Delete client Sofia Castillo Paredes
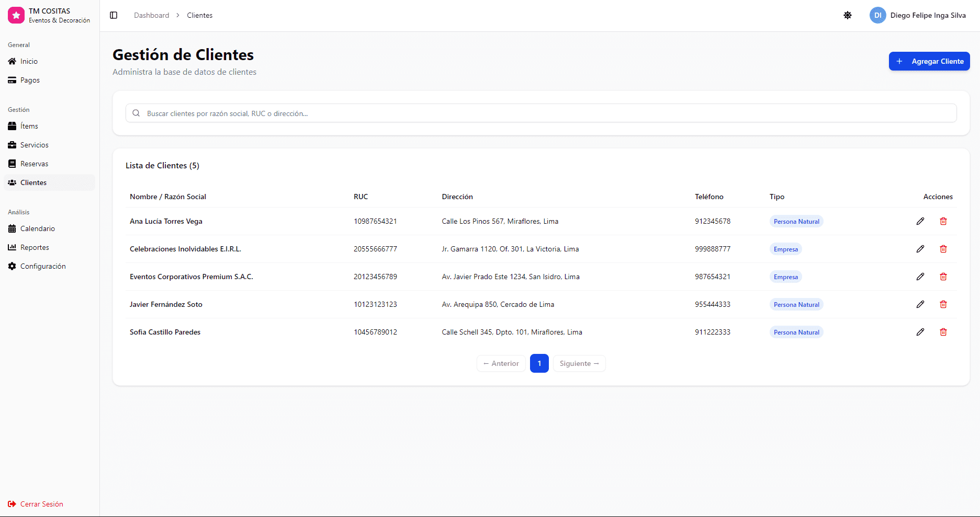 tap(943, 332)
